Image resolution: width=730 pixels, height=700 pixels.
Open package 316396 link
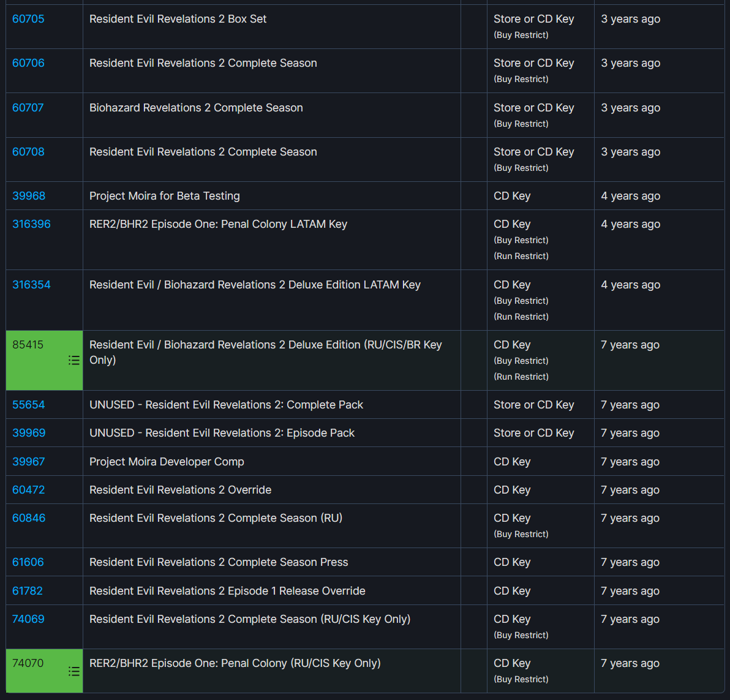click(x=31, y=224)
